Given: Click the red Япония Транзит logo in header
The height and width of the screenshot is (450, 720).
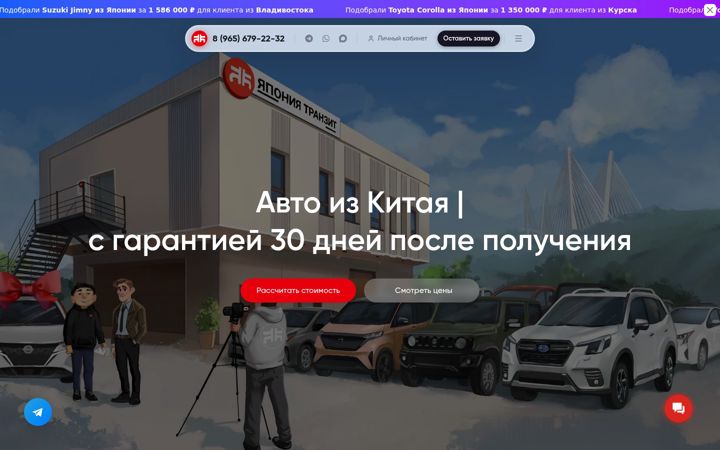Looking at the screenshot, I should point(199,39).
